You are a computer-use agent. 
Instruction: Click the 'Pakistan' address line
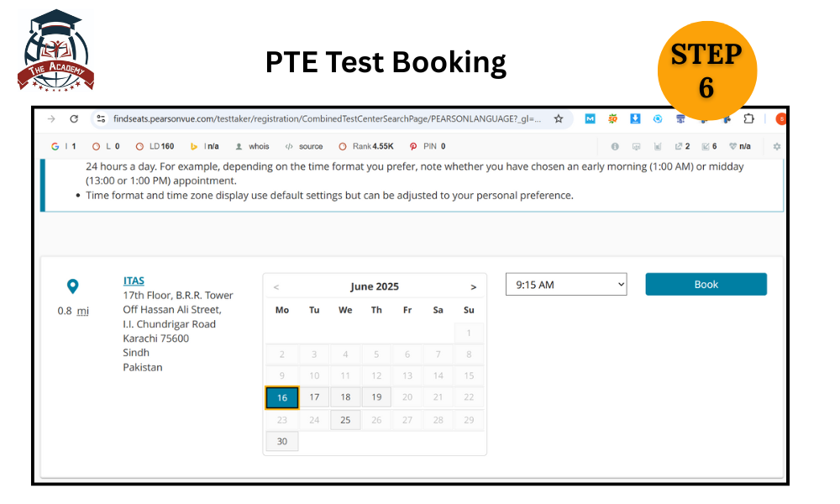click(143, 367)
